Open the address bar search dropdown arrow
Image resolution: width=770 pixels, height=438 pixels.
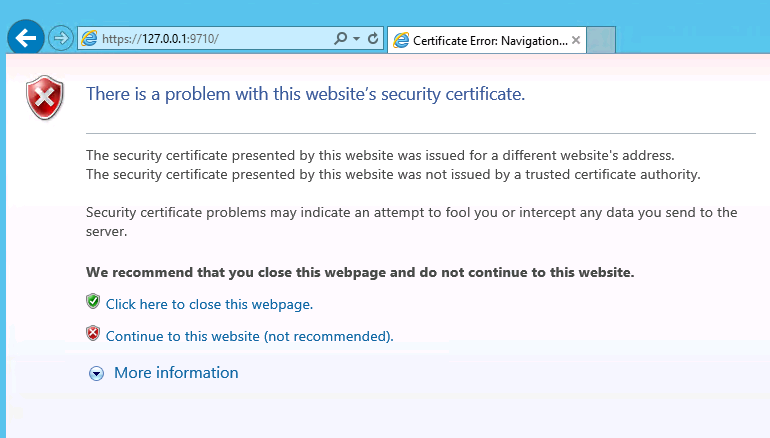356,39
